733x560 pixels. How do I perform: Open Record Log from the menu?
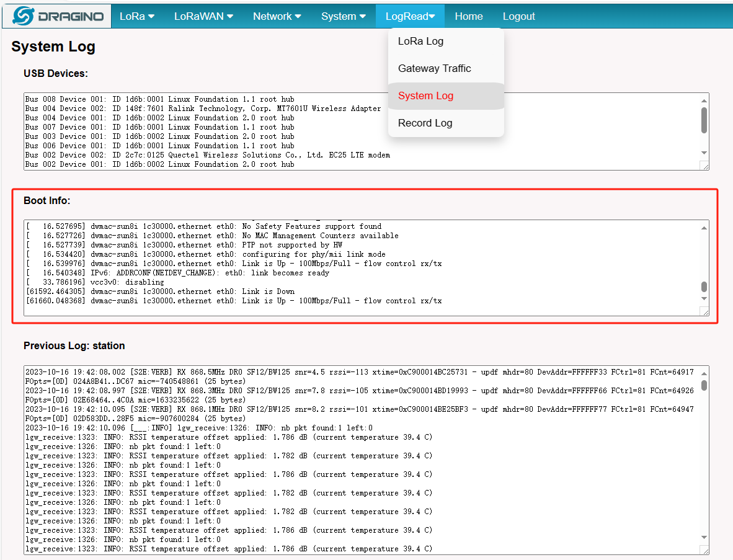[446, 123]
